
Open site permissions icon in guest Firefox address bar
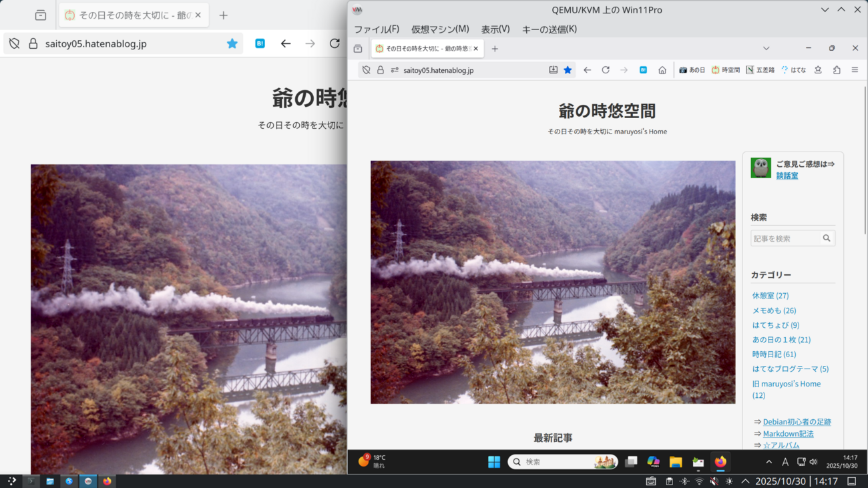click(395, 70)
